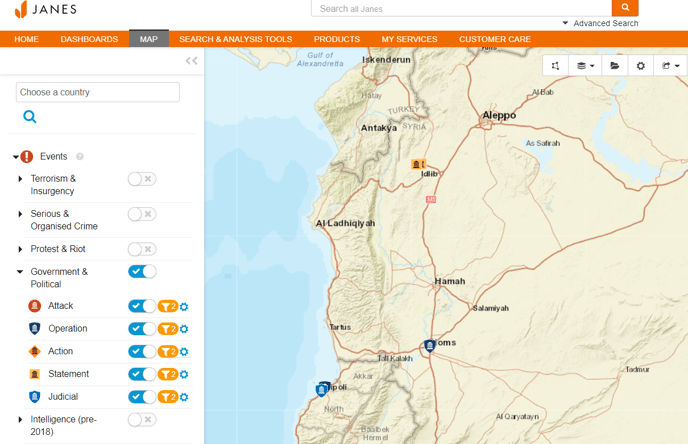Expand Intelligence (pre-2018) category arrow
The height and width of the screenshot is (444, 688).
tap(20, 420)
